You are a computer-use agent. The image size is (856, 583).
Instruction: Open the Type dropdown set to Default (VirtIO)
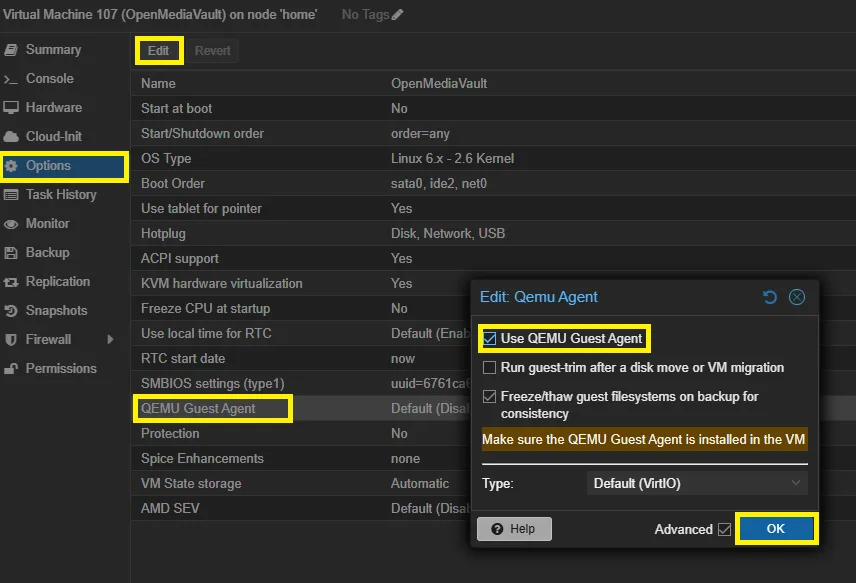696,483
